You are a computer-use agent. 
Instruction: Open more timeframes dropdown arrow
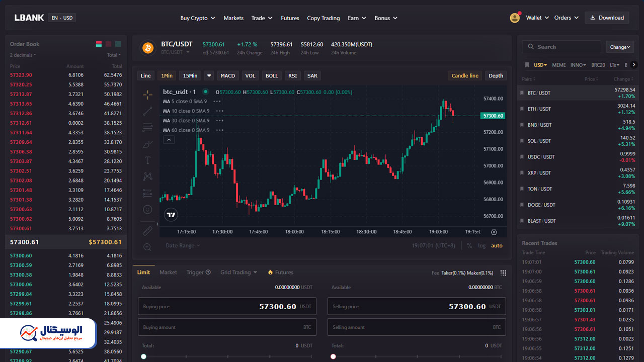209,76
